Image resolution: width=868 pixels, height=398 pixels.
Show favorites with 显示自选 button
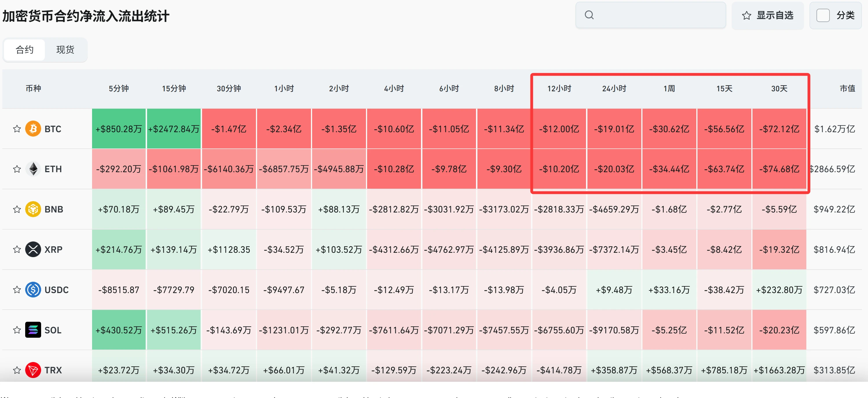point(768,15)
